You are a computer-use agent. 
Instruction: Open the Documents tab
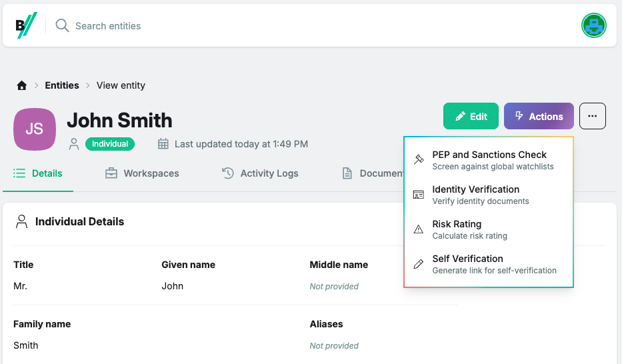373,173
